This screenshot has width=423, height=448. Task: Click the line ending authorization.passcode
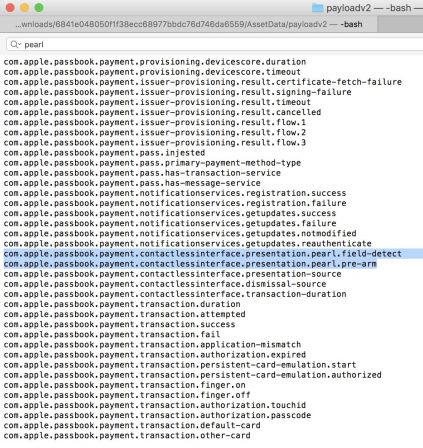[x=157, y=415]
